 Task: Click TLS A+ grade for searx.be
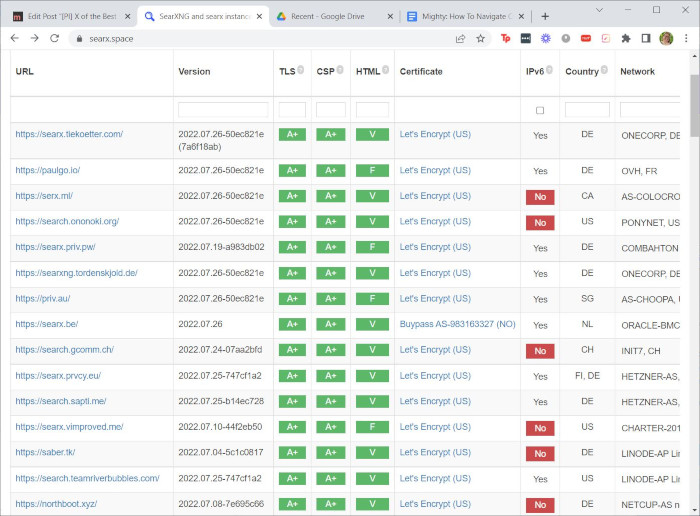(x=292, y=325)
